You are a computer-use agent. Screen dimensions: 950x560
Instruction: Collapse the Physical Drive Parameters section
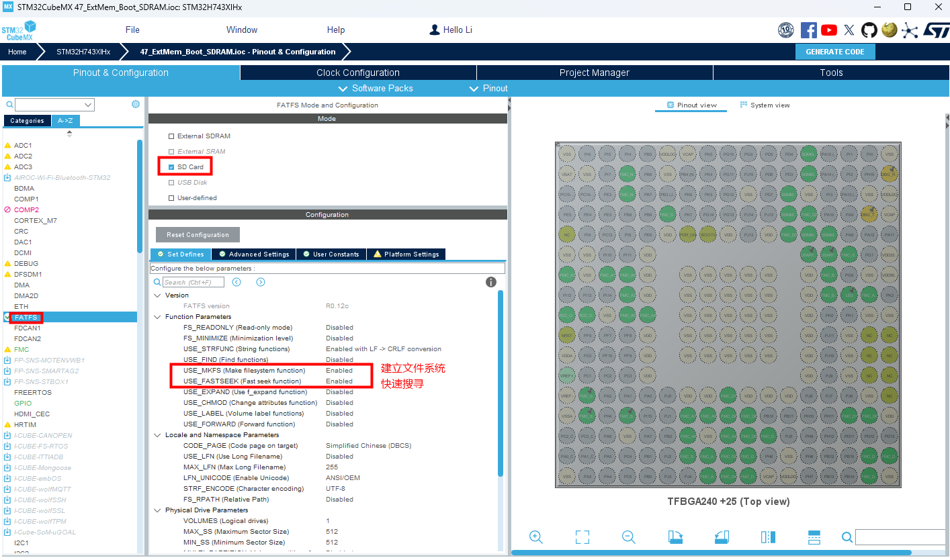(157, 510)
